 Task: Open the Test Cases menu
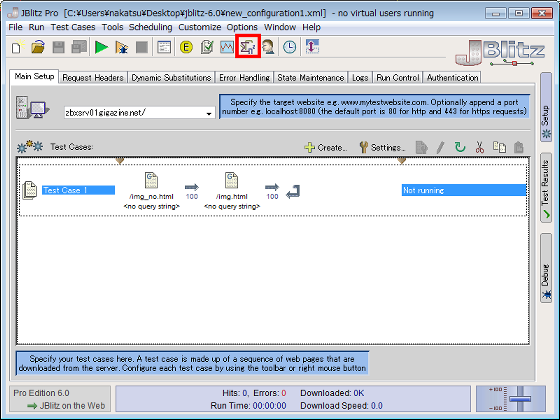click(73, 27)
